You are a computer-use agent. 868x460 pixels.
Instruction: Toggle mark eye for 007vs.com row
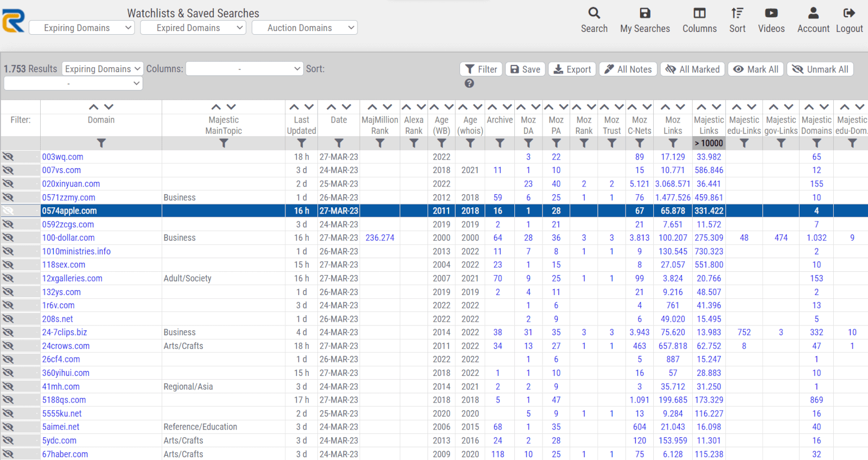[8, 170]
